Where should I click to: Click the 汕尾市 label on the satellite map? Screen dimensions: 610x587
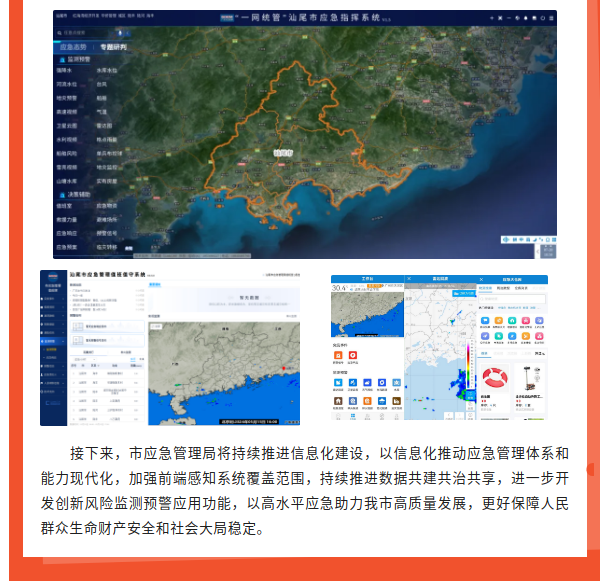285,152
